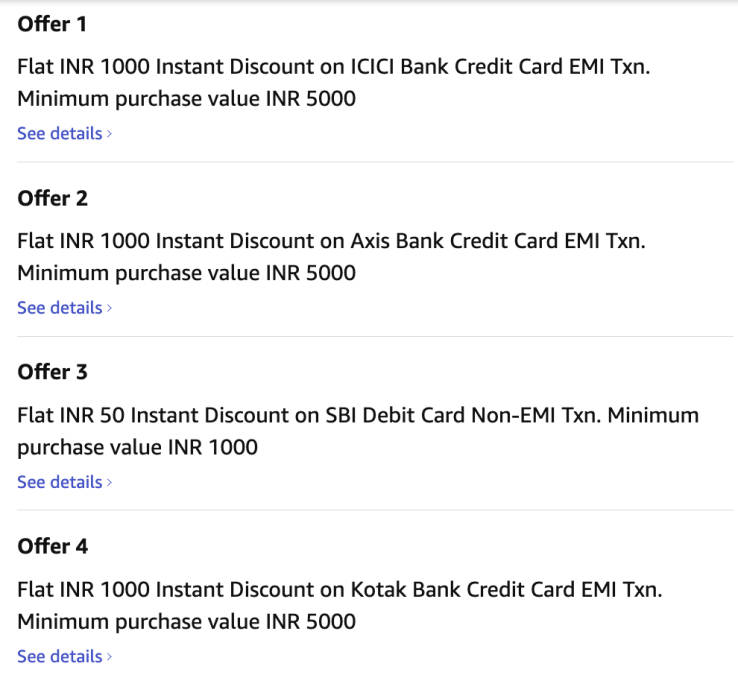This screenshot has height=675, width=738.
Task: Click Offer 2's minimum purchase value INR 5000 line
Action: 186,273
